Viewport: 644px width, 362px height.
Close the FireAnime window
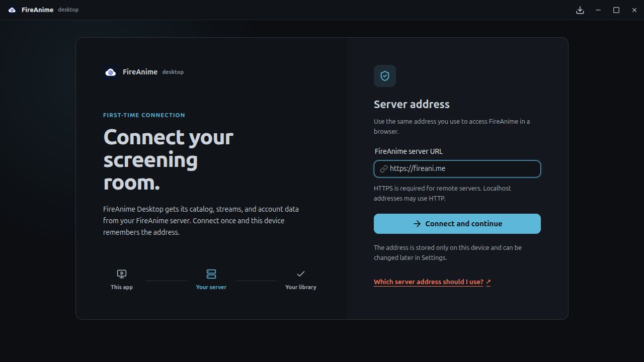click(634, 10)
